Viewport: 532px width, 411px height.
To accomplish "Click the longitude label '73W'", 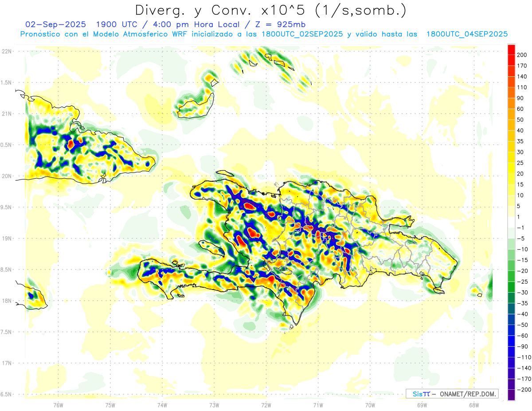I will (214, 405).
